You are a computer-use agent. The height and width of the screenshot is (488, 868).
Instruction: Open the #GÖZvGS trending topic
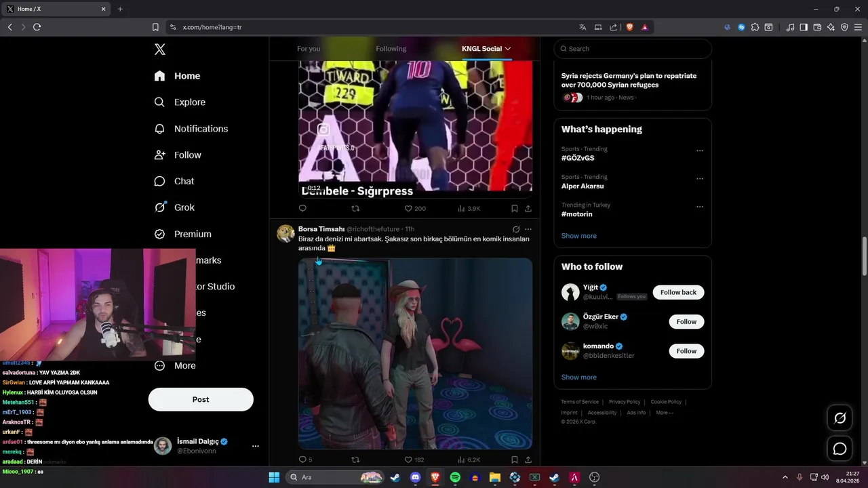pos(578,158)
